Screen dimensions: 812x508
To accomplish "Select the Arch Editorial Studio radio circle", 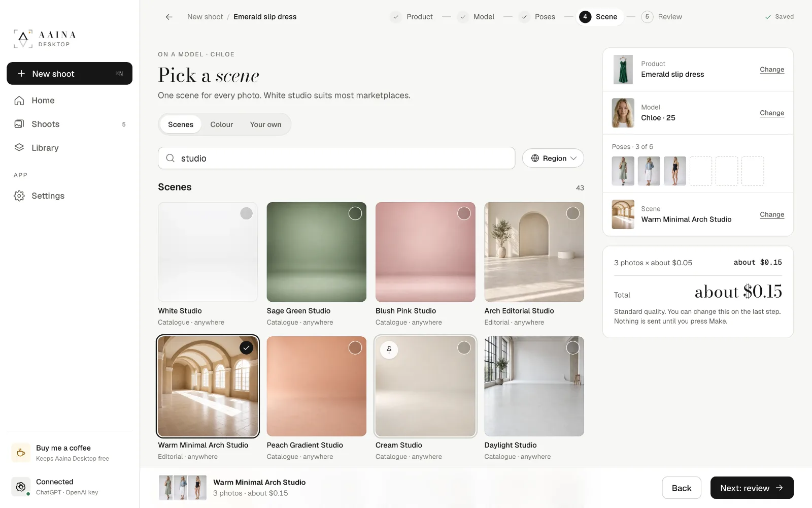I will [573, 213].
